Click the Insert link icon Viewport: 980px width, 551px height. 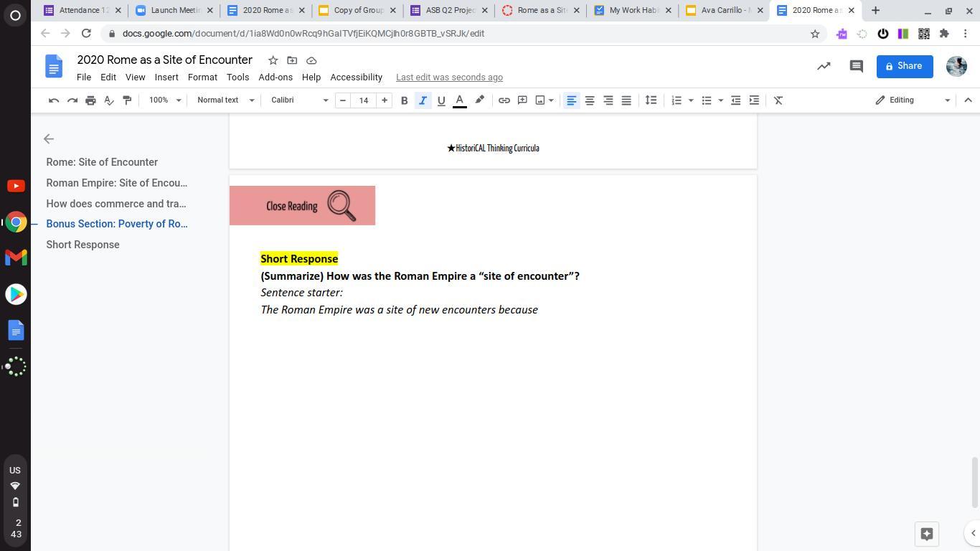tap(504, 100)
